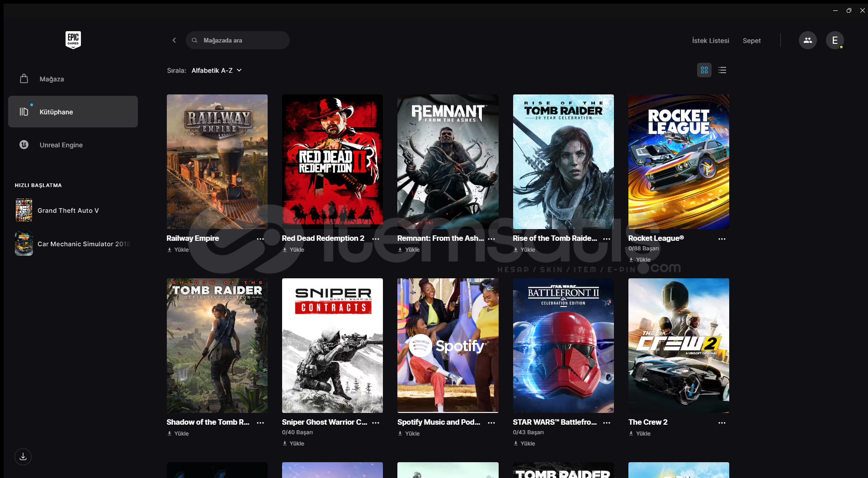The image size is (868, 478).
Task: Open Rise of the Tomb Raider options
Action: [x=607, y=239]
